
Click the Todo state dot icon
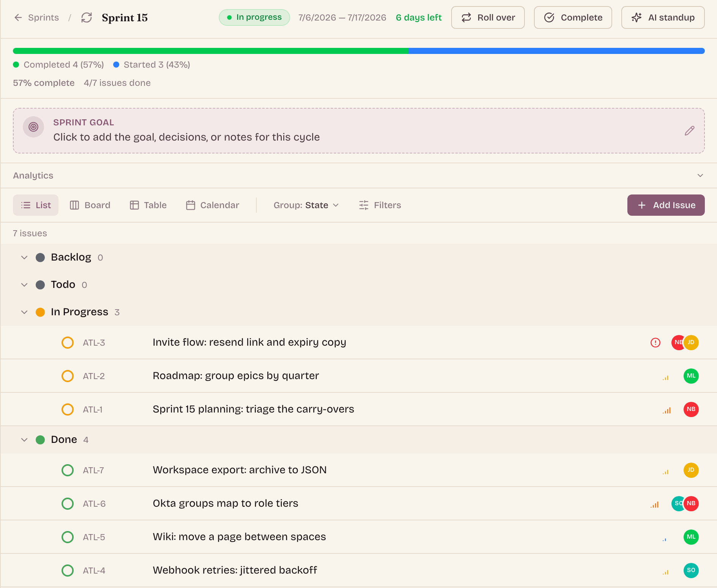pos(40,285)
